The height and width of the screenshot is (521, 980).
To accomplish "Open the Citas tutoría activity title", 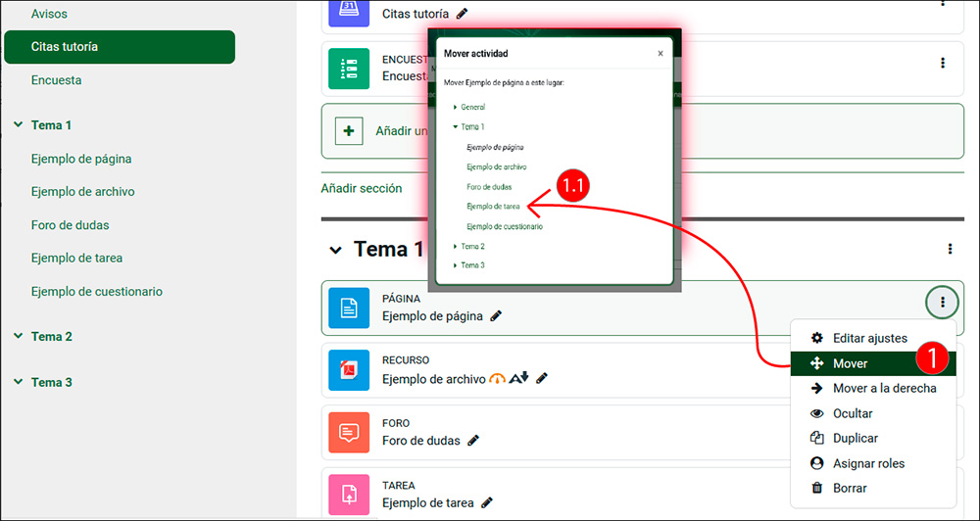I will (416, 13).
